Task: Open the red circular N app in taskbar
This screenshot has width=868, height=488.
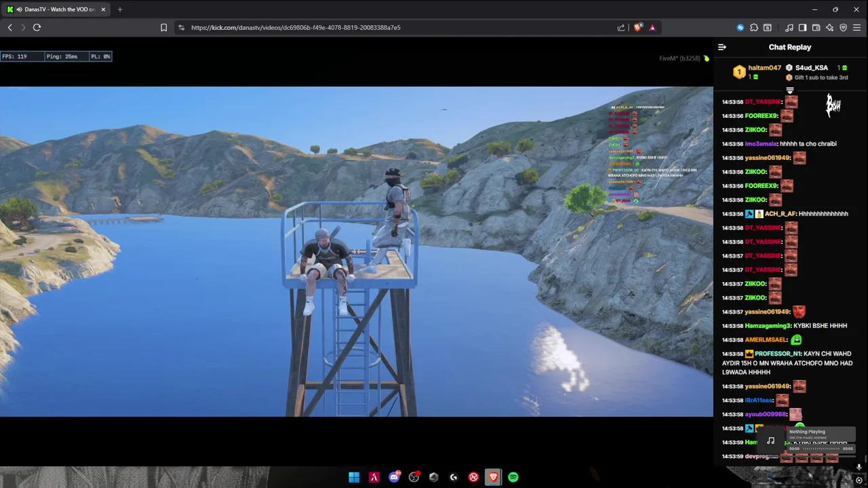Action: (x=473, y=477)
